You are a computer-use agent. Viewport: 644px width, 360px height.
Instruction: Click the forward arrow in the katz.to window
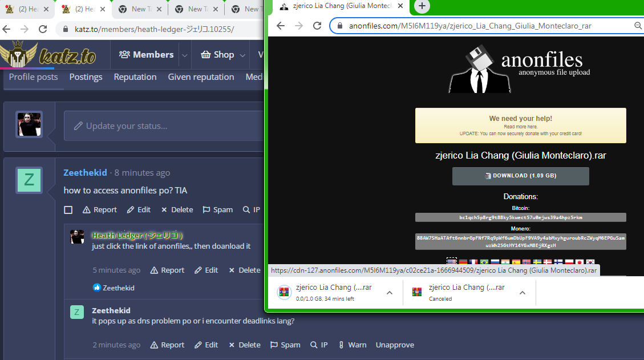pos(25,29)
